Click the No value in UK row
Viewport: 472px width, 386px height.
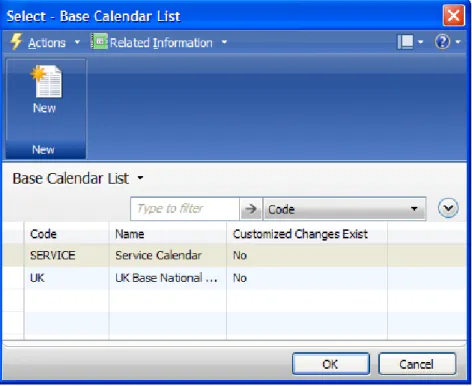point(307,278)
